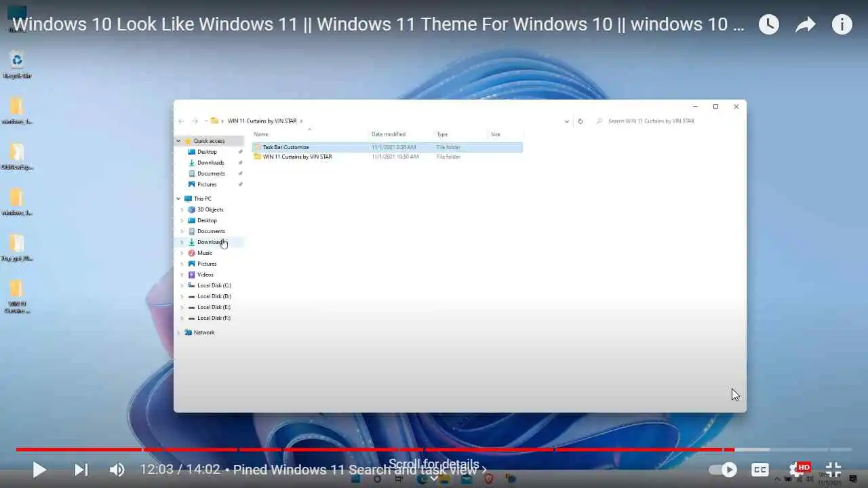This screenshot has height=488, width=868.
Task: Toggle closed captions (CC)
Action: pyautogui.click(x=760, y=470)
